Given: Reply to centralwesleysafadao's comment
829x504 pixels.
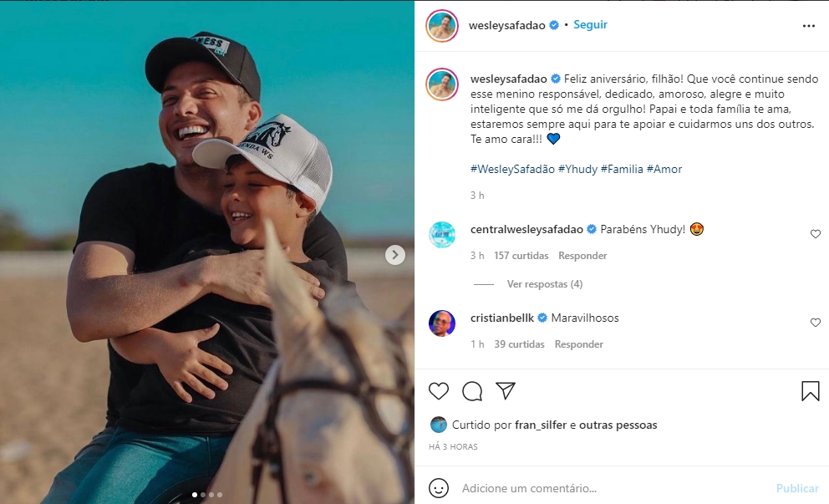Looking at the screenshot, I should [x=582, y=256].
